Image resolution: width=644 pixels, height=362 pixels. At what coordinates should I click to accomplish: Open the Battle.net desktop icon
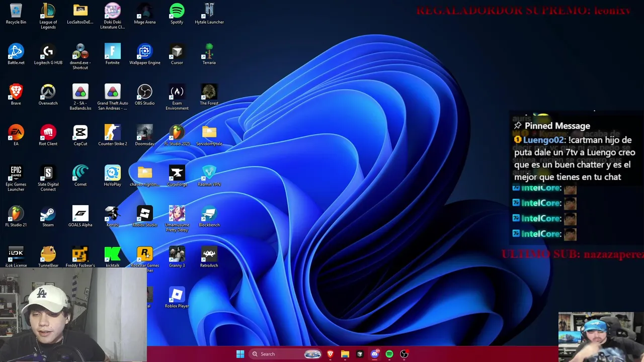[16, 54]
